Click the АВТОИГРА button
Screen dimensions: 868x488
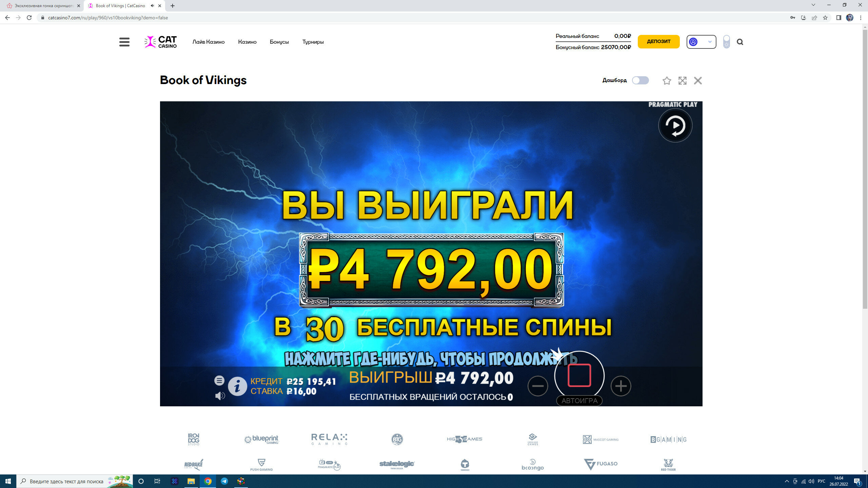click(579, 401)
